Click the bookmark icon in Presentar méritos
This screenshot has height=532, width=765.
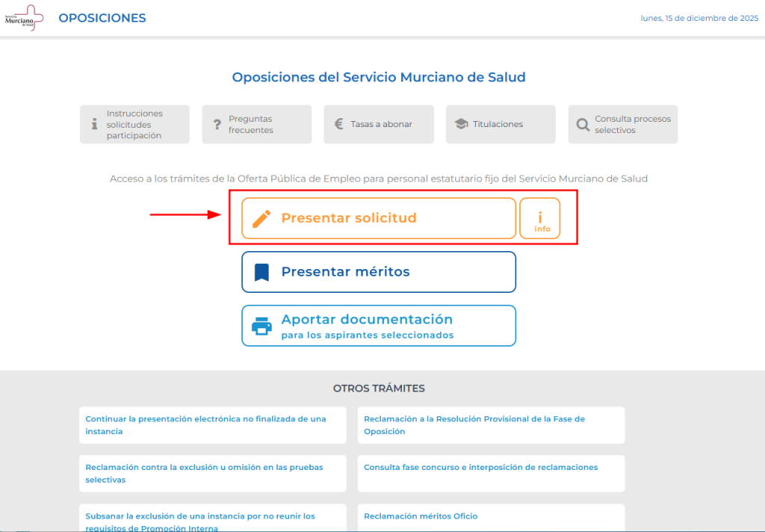pos(261,272)
